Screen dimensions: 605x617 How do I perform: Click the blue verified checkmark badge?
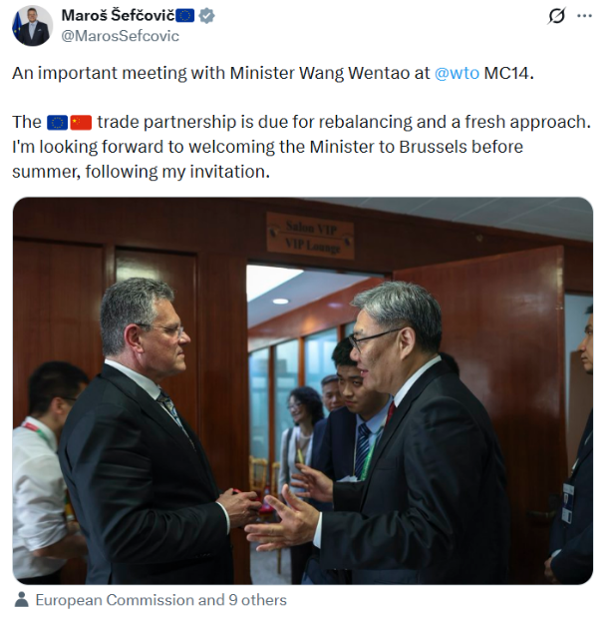(207, 16)
